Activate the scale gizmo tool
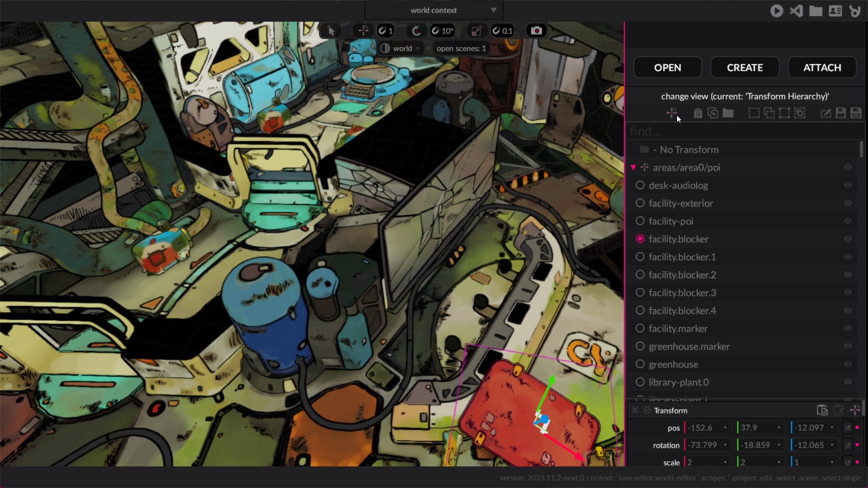This screenshot has height=488, width=868. click(x=476, y=31)
